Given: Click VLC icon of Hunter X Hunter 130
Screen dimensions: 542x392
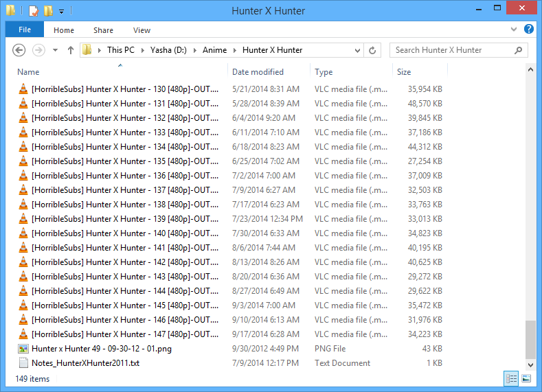Looking at the screenshot, I should pos(23,89).
